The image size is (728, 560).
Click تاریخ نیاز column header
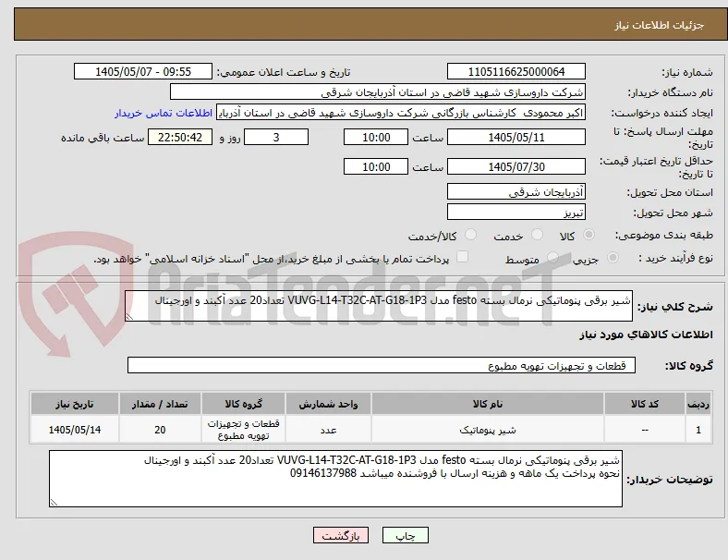point(75,404)
